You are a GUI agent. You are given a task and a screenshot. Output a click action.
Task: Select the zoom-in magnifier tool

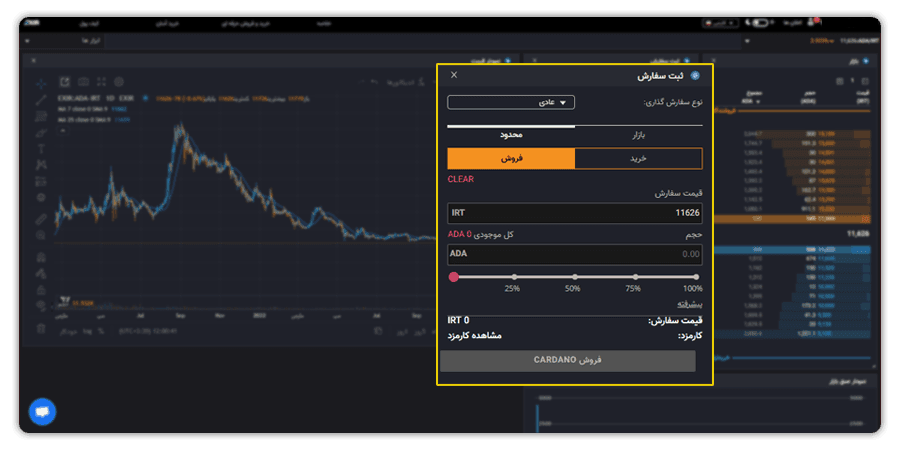click(x=41, y=235)
